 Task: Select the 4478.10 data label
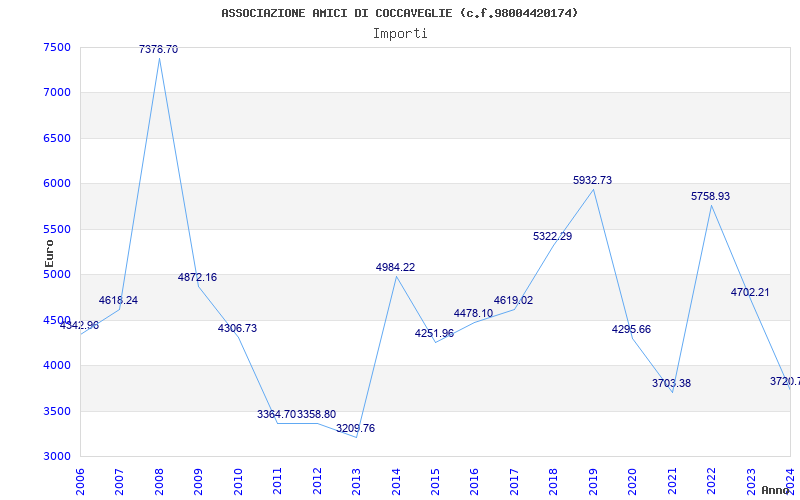tap(473, 313)
